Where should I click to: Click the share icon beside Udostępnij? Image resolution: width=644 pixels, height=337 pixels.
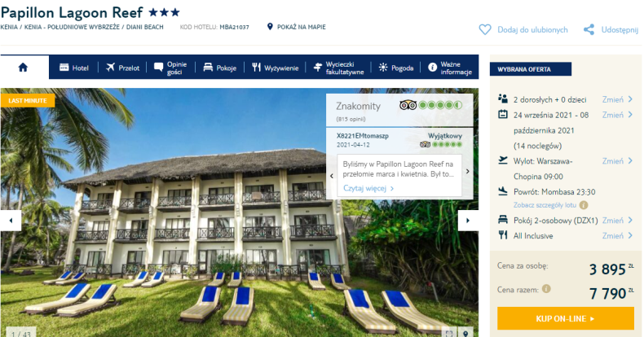point(589,29)
